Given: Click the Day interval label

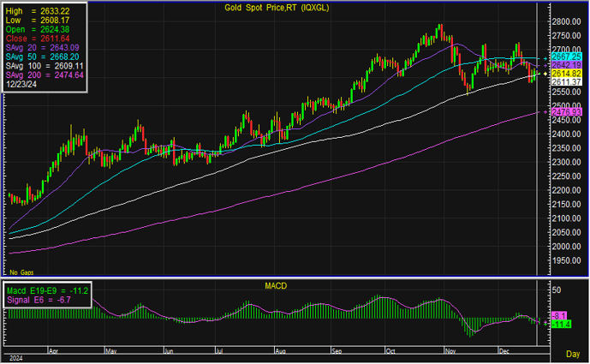Looking at the screenshot, I should [x=573, y=354].
